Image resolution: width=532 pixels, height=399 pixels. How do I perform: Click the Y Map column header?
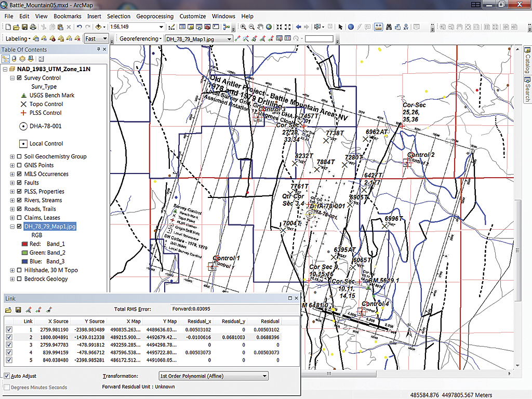coord(161,321)
